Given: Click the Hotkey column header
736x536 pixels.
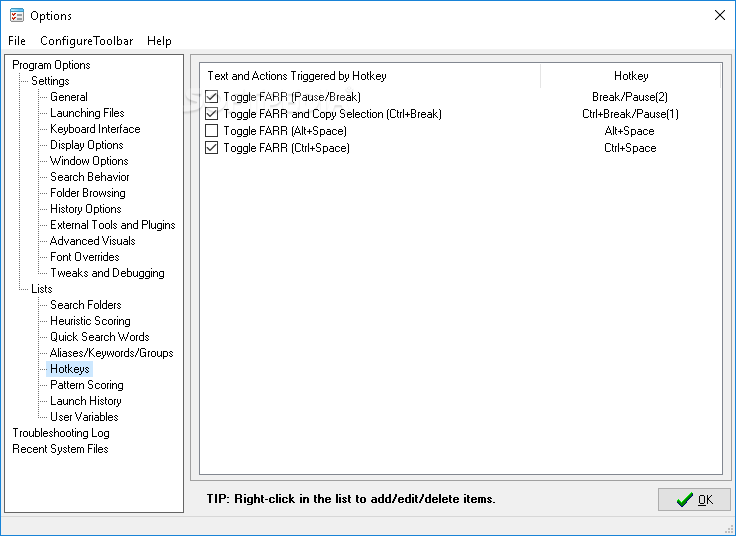Looking at the screenshot, I should pos(631,76).
